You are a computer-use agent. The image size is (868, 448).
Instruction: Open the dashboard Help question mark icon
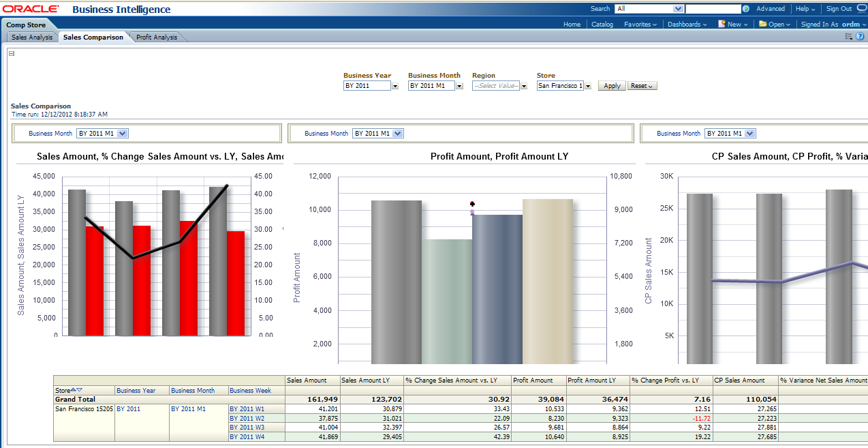(x=860, y=37)
